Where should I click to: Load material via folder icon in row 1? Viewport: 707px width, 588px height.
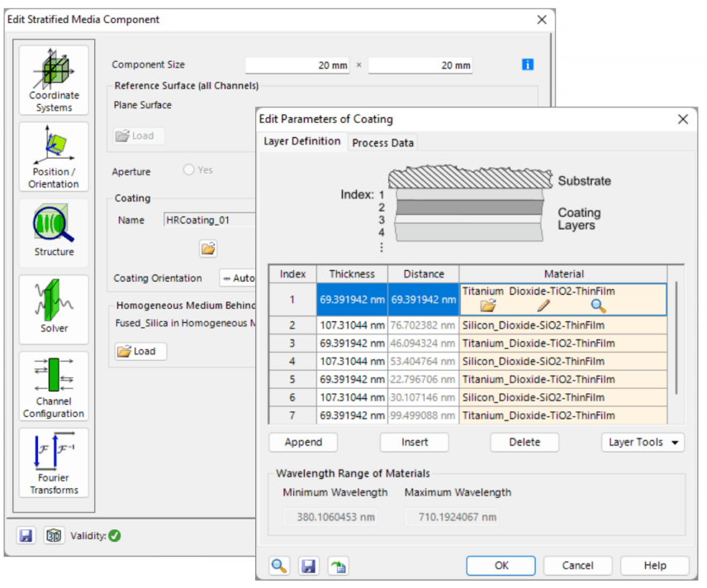point(488,306)
